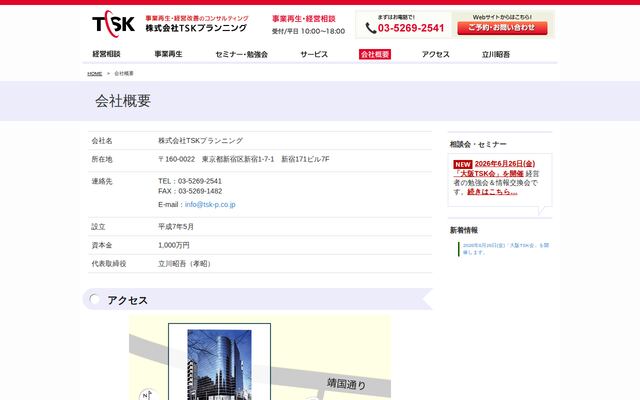
Task: Click the 03-5269-2541 header phone number
Action: coord(411,28)
